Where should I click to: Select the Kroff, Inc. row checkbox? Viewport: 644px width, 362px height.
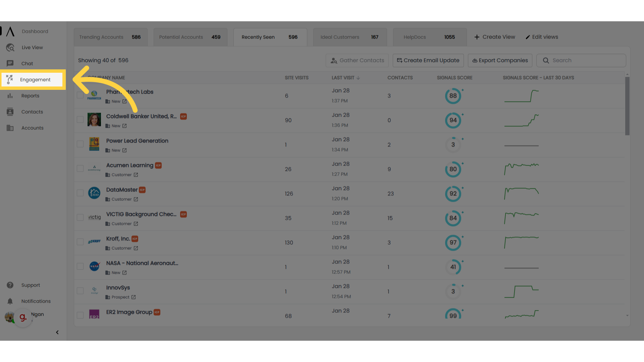80,242
